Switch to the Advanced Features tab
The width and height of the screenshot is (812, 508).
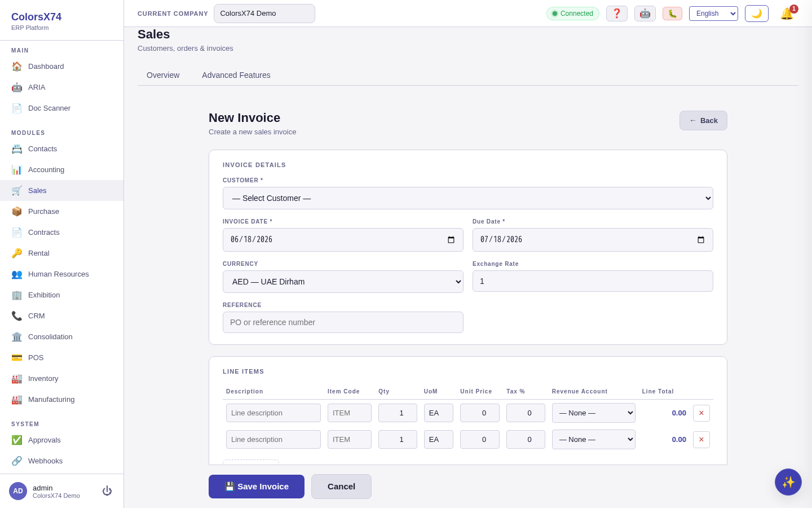pos(236,75)
